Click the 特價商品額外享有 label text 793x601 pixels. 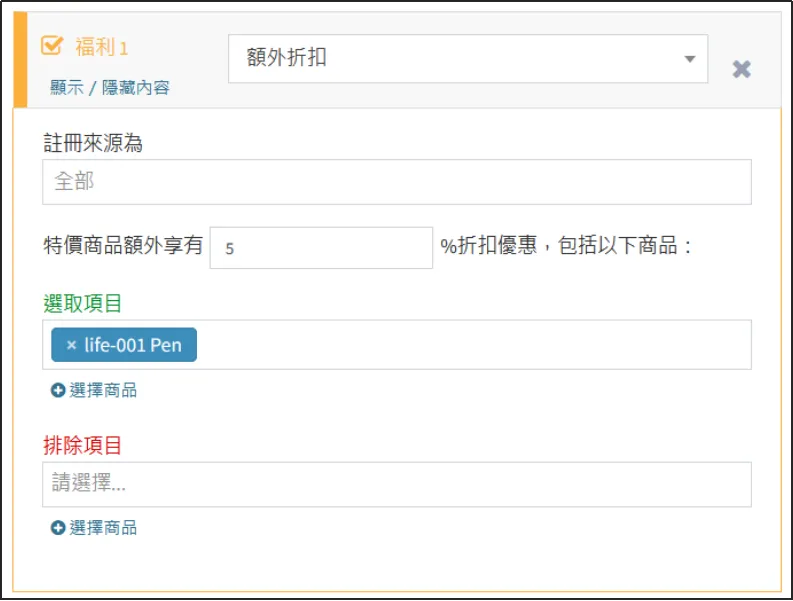[124, 246]
